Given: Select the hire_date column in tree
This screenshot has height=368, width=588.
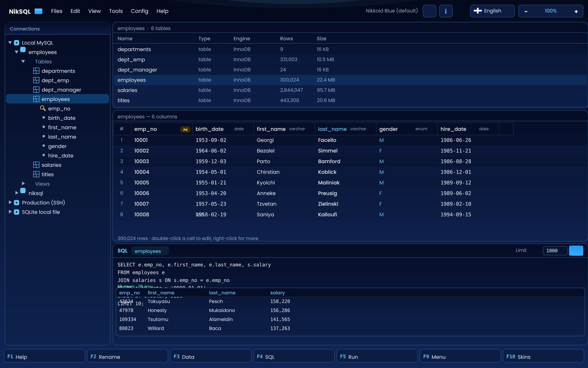Looking at the screenshot, I should 61,156.
